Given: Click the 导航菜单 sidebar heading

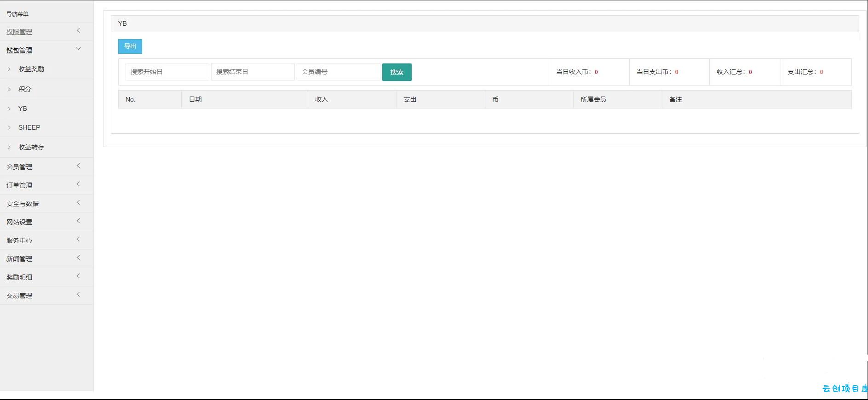Looking at the screenshot, I should [17, 14].
